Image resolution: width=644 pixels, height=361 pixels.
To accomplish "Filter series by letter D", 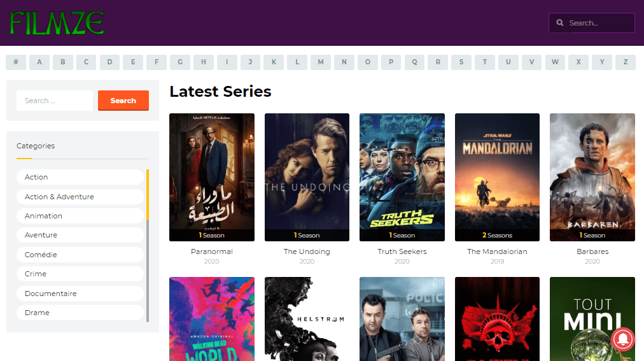I will coord(109,62).
